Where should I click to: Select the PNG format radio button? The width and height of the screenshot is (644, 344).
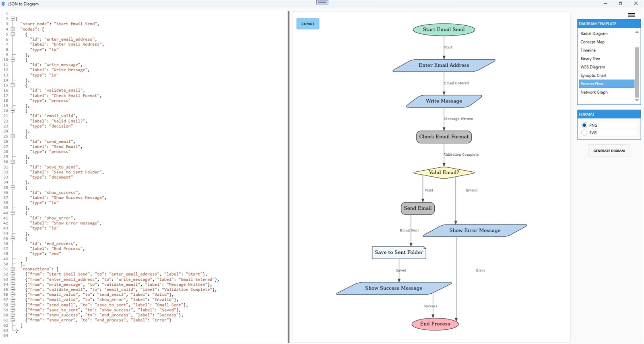[584, 125]
